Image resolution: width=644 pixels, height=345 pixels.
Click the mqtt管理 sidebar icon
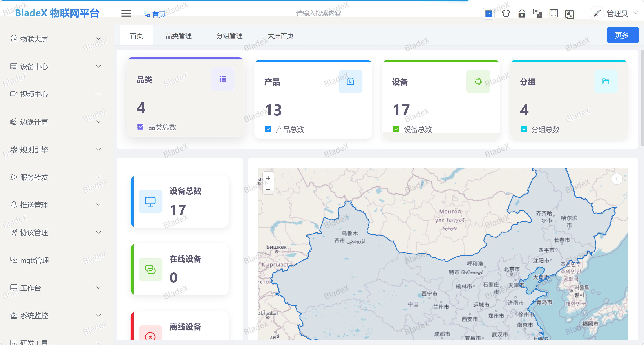[x=14, y=260]
